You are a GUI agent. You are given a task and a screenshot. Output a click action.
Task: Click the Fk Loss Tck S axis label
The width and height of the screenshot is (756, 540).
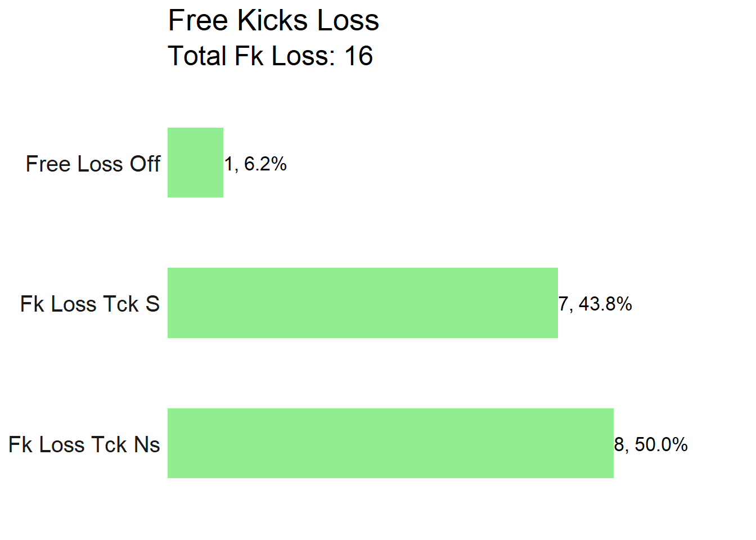90,304
